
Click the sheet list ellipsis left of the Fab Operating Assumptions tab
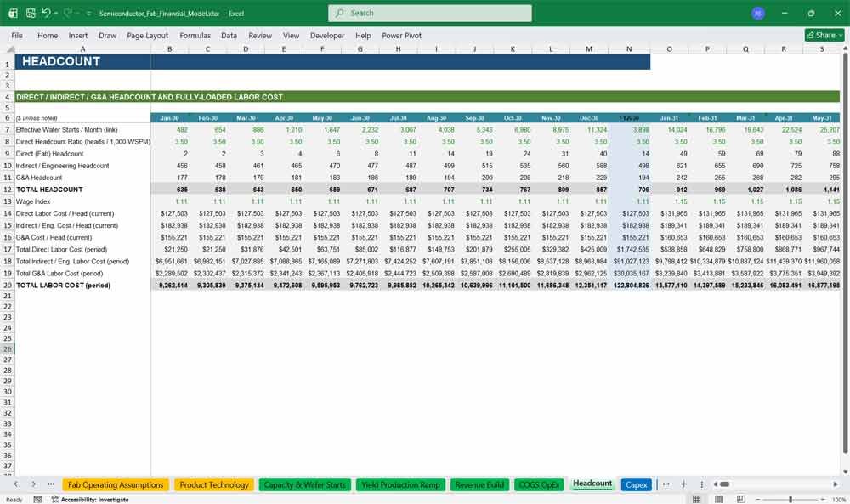[x=51, y=484]
